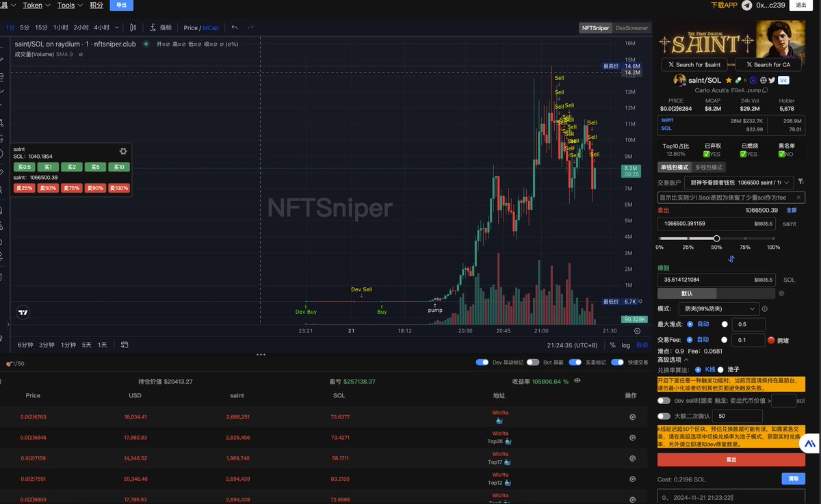The height and width of the screenshot is (504, 821).
Task: Click the sell amount input 1066500.391159
Action: click(716, 224)
